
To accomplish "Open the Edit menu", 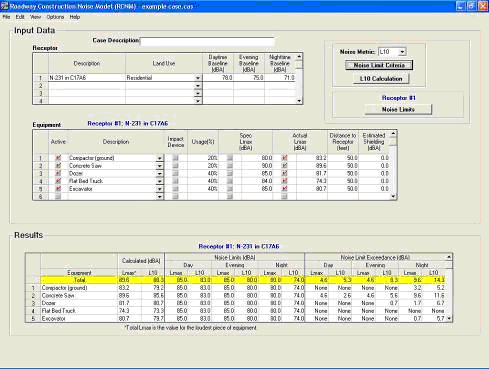I will tap(20, 17).
